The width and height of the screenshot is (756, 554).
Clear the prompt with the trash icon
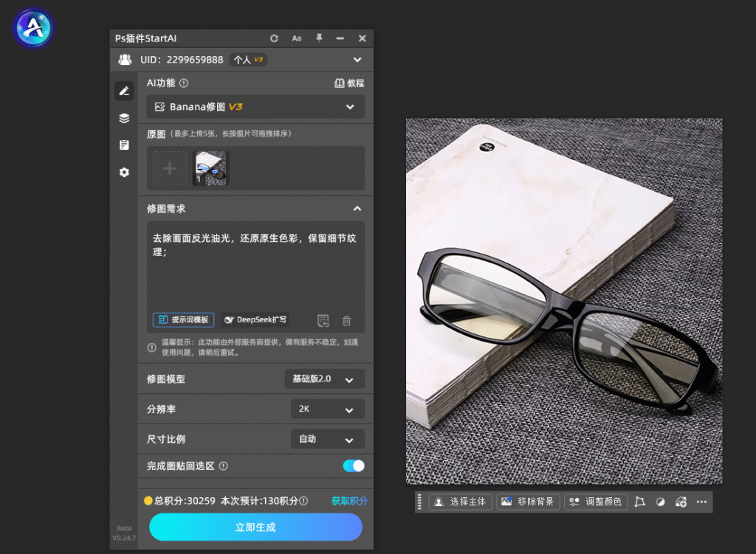click(347, 320)
